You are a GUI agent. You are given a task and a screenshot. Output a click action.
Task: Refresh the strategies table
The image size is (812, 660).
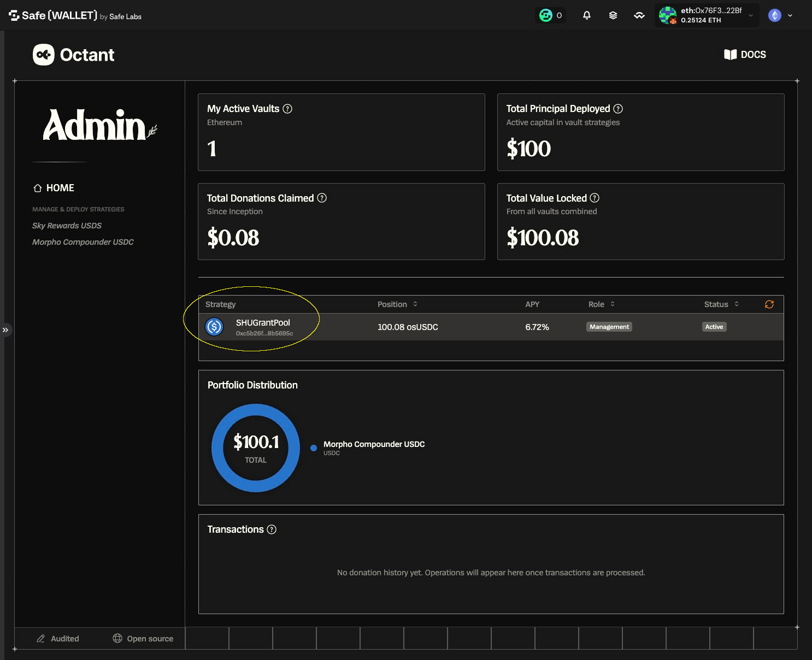pyautogui.click(x=769, y=304)
